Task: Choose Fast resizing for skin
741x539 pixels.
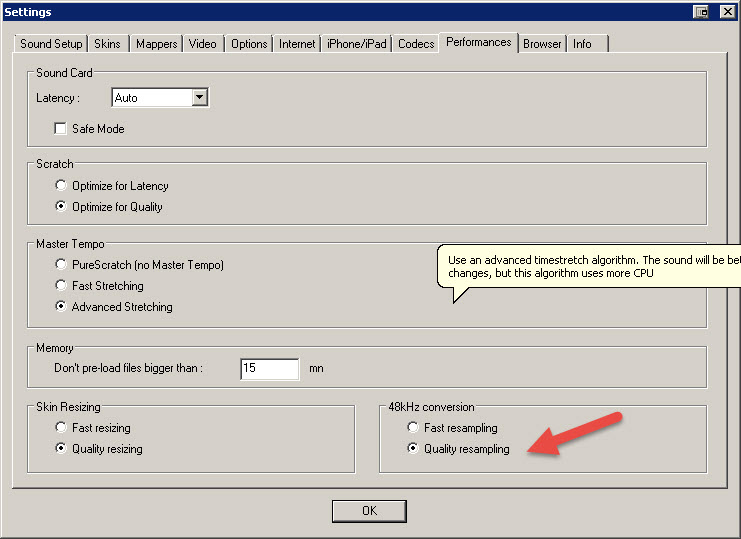Action: (x=62, y=428)
